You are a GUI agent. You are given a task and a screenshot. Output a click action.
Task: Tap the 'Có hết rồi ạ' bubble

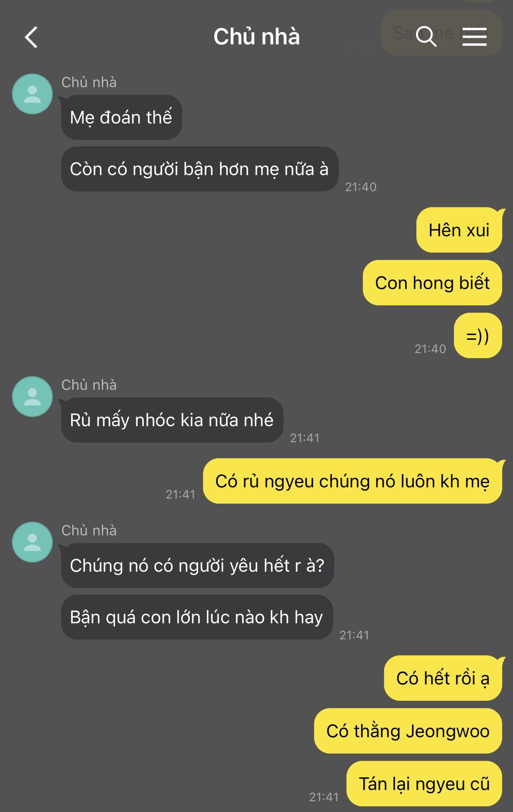(443, 678)
